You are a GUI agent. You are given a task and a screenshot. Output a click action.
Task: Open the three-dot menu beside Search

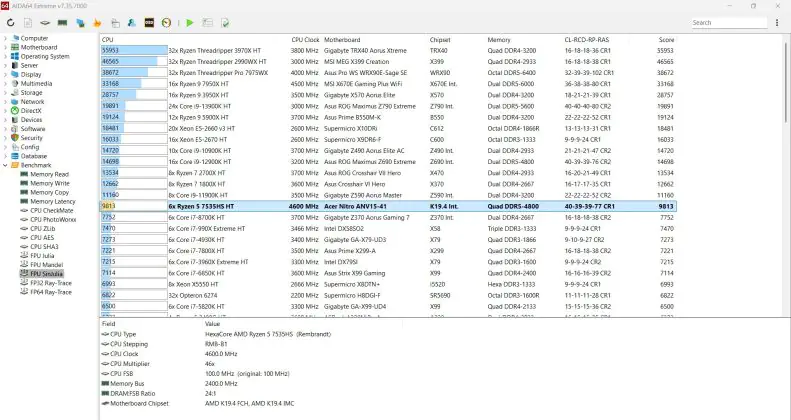click(777, 23)
